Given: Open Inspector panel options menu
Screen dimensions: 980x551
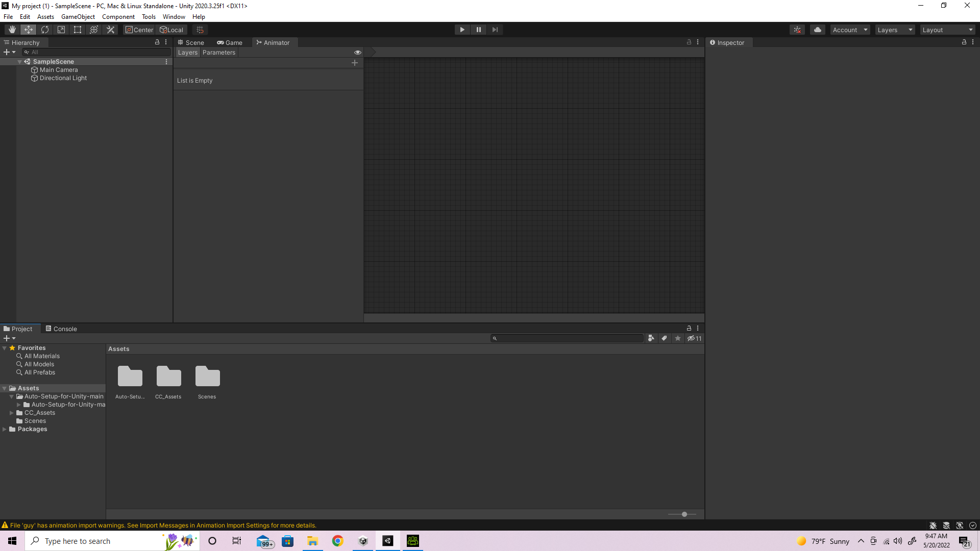Looking at the screenshot, I should tap(973, 42).
